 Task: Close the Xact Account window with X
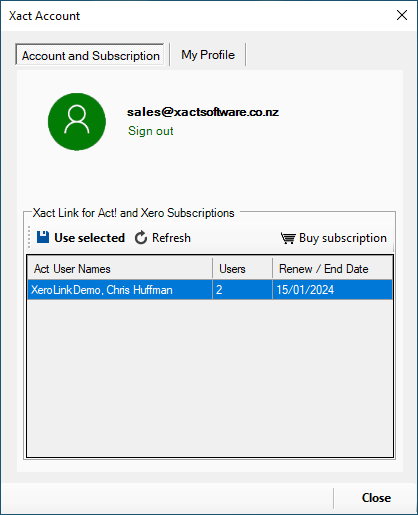pyautogui.click(x=402, y=15)
